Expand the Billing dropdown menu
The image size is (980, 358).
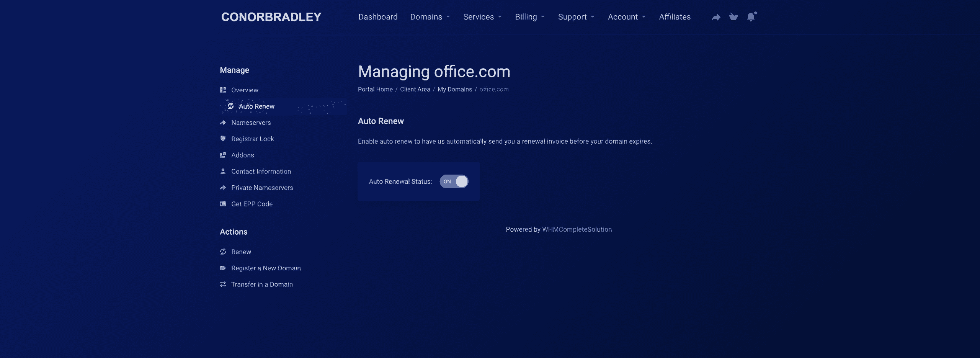(530, 17)
